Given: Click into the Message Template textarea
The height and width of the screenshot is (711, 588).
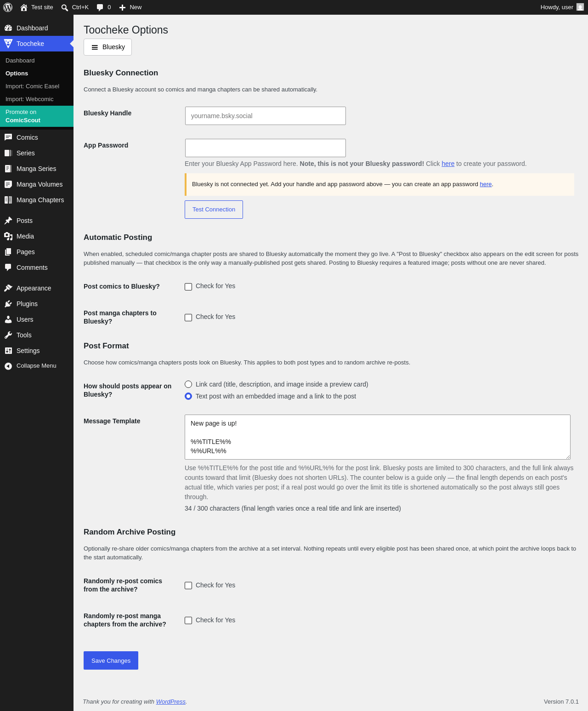Looking at the screenshot, I should point(378,437).
